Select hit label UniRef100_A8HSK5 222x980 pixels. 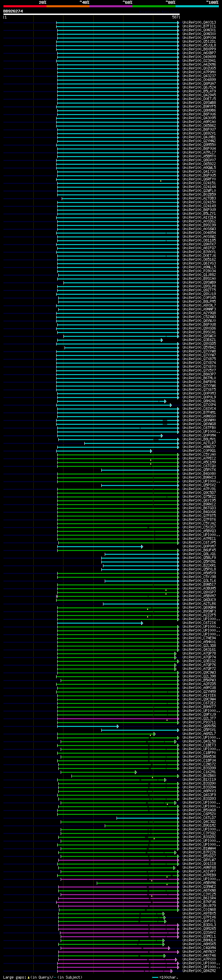pyautogui.click(x=199, y=944)
